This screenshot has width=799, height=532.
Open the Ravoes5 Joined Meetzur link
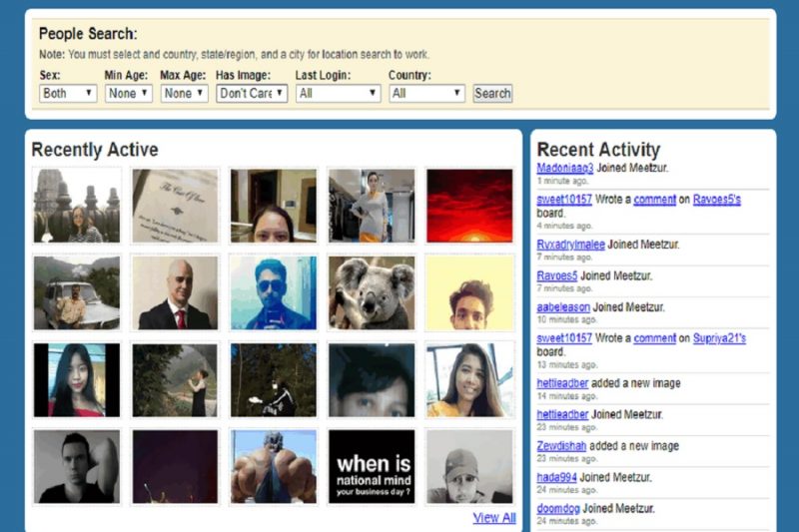click(x=557, y=275)
